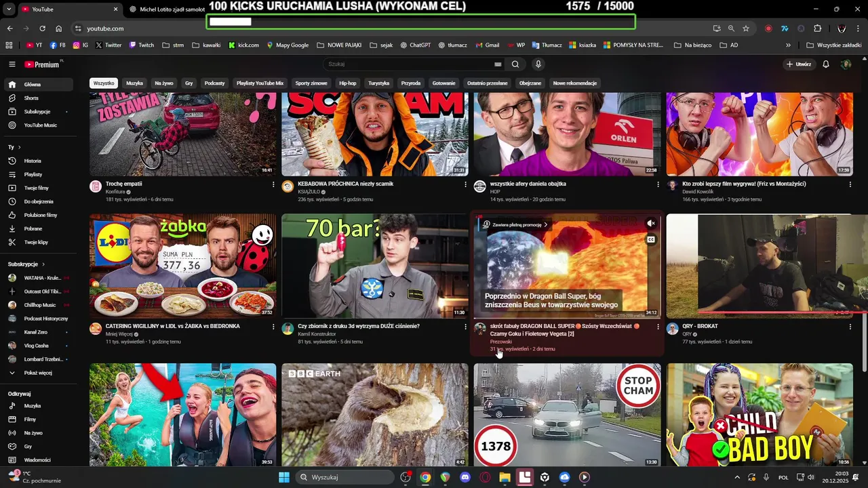The image size is (868, 488).
Task: Switch to the Michel Lotito browser tab
Action: tap(166, 9)
